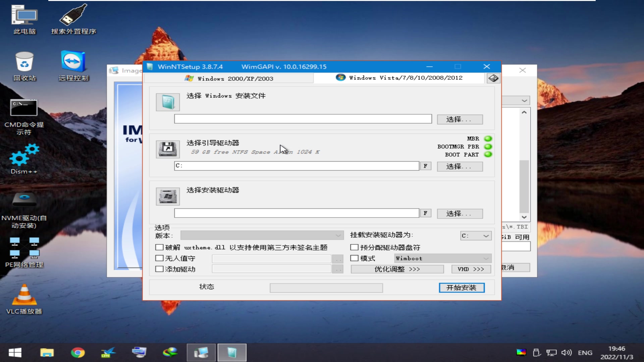Expand the Wimboot mode dropdown

coord(443,258)
